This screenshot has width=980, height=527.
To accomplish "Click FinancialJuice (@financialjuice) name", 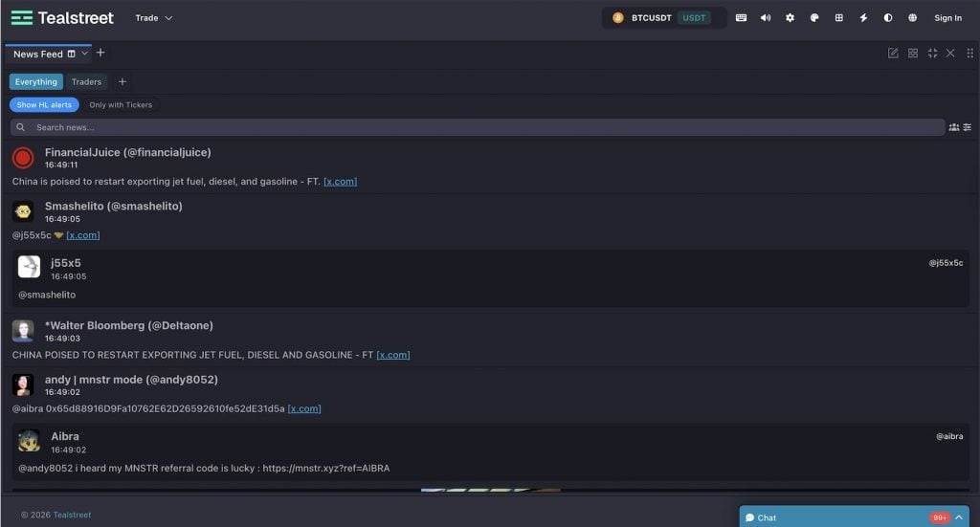I will 128,152.
